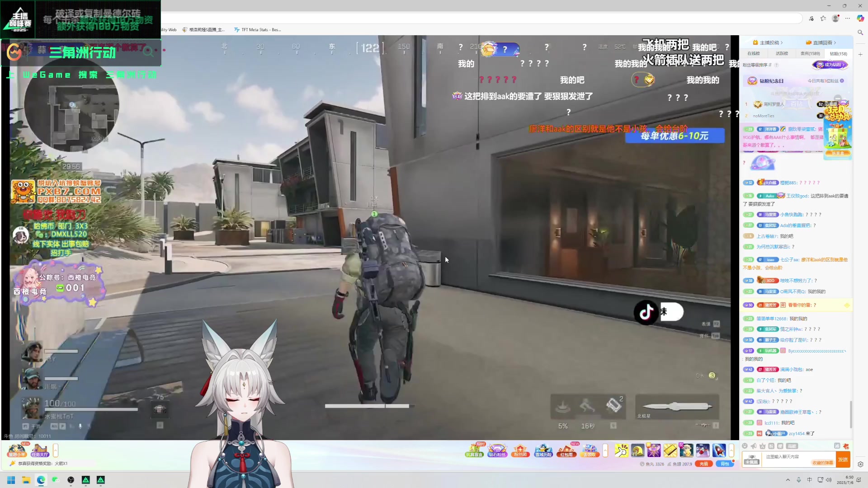This screenshot has width=868, height=488.
Task: Open WeChat in taskbar
Action: 56,480
